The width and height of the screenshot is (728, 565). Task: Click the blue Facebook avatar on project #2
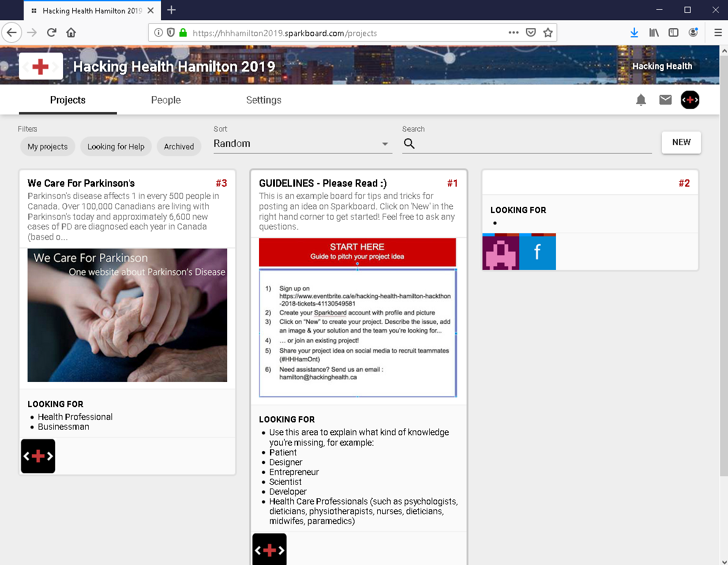pyautogui.click(x=537, y=252)
